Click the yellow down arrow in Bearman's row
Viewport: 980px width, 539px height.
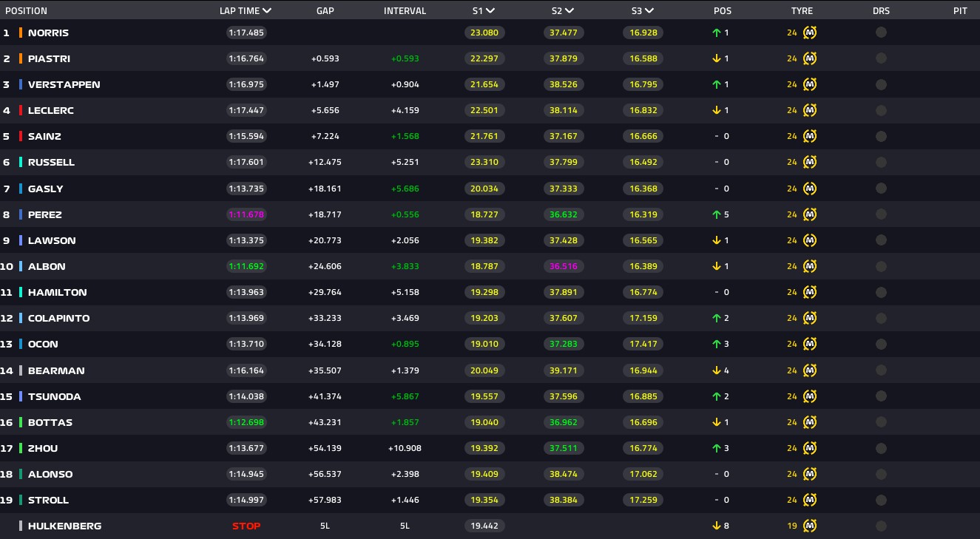[717, 370]
